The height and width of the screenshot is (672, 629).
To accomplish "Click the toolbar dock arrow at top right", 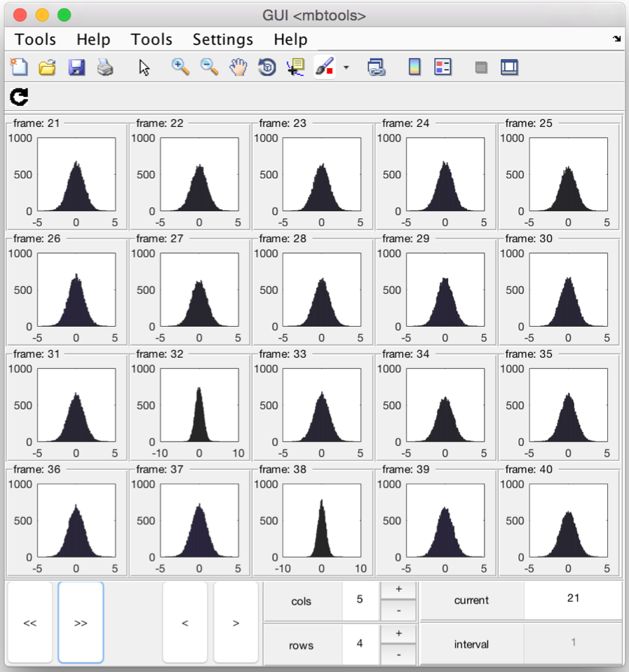I will 616,39.
